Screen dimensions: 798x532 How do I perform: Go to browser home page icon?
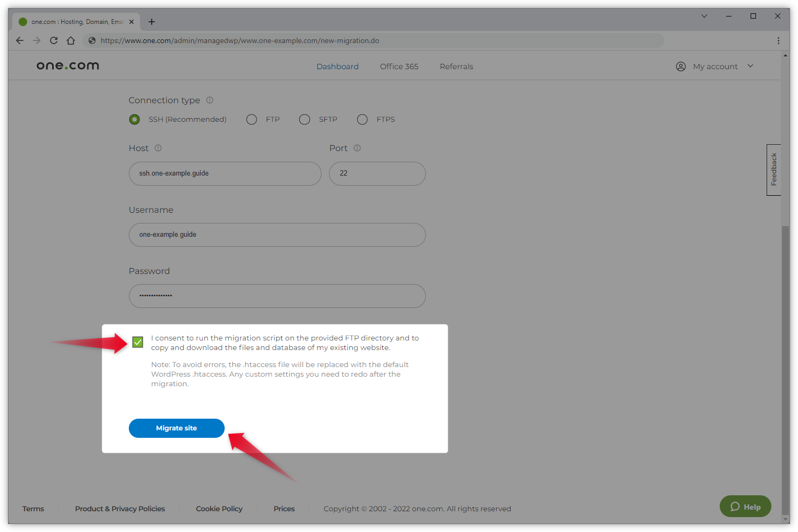[71, 40]
